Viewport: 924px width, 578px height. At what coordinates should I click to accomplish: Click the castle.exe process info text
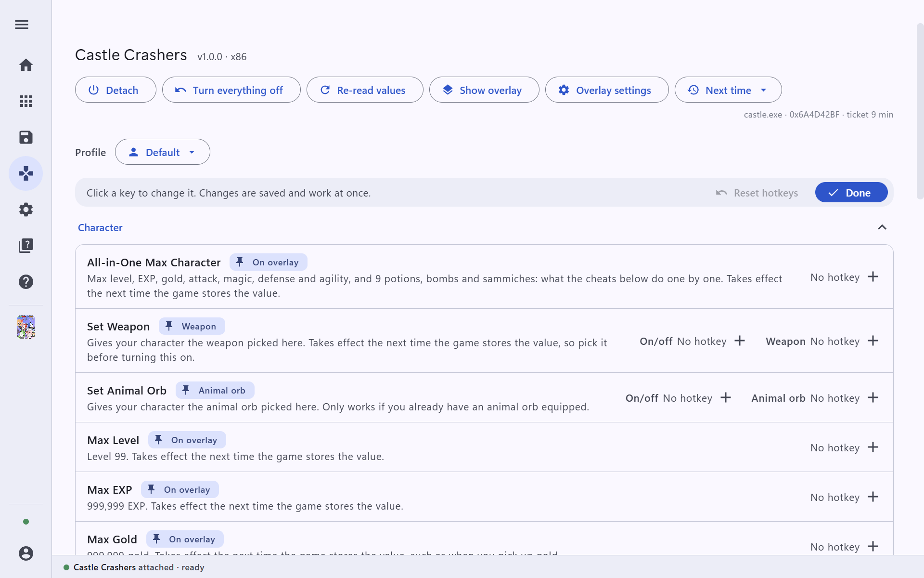[x=819, y=115]
